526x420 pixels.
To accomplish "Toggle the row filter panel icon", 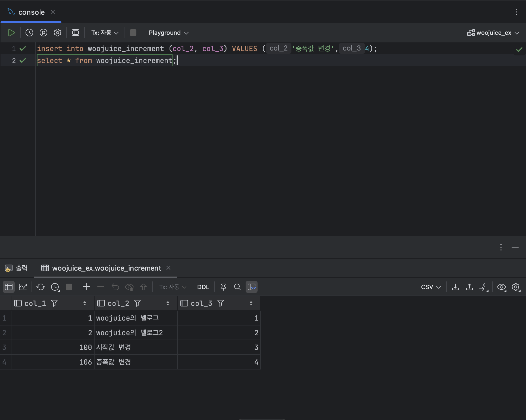I will pos(252,287).
